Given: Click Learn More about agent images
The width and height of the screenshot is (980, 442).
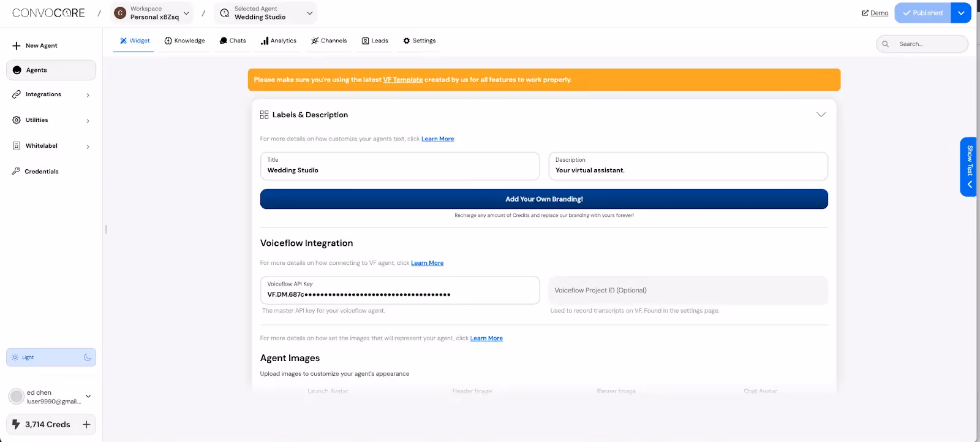Looking at the screenshot, I should (x=486, y=338).
